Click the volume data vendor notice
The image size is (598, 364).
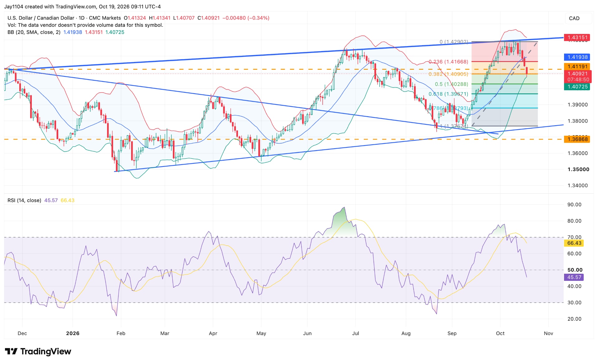pyautogui.click(x=85, y=25)
